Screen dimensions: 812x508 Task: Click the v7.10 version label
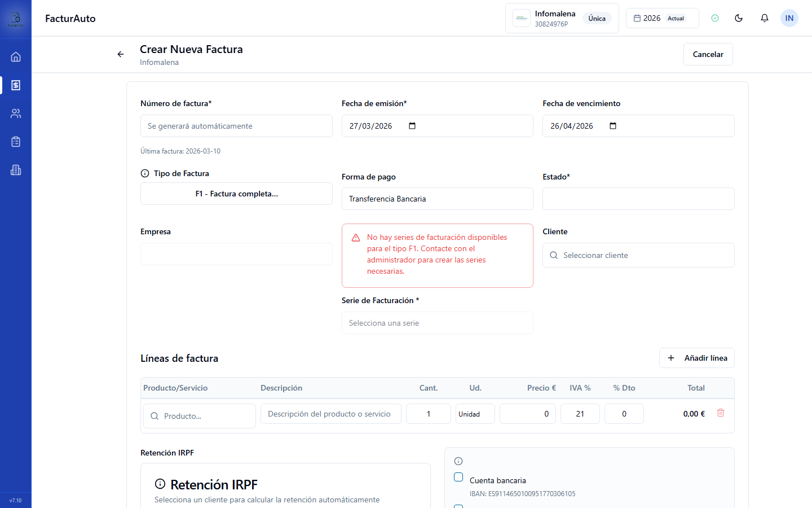(x=16, y=501)
